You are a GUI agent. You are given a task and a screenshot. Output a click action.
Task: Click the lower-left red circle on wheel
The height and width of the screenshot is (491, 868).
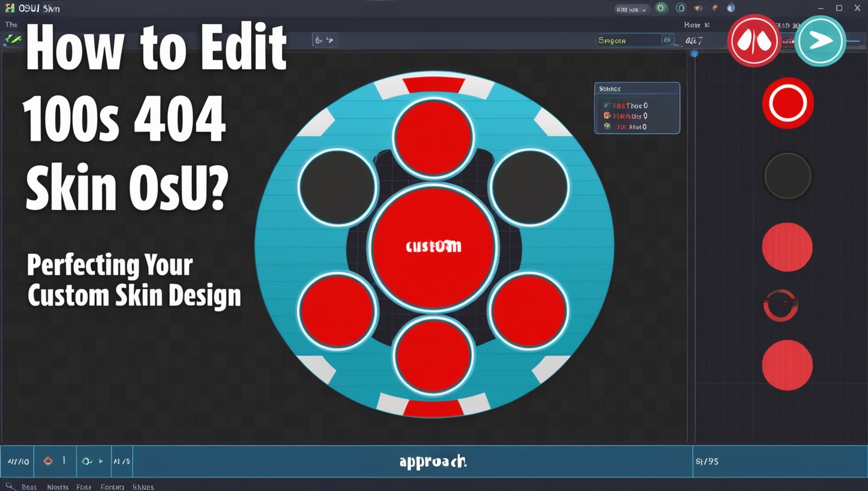338,311
